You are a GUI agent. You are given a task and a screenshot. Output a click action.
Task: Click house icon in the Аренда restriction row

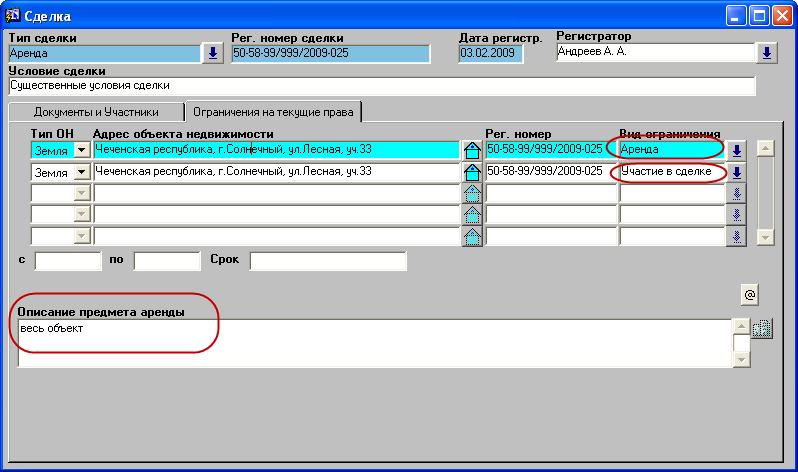[472, 150]
